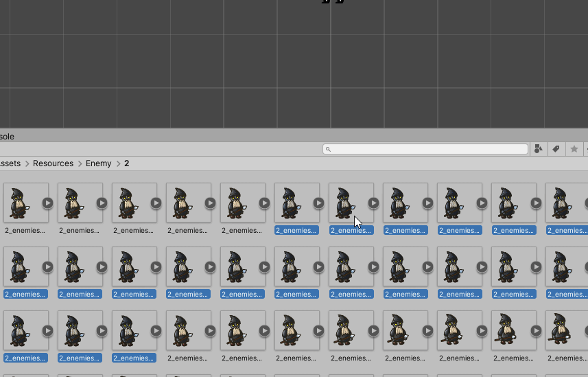588x377 pixels.
Task: Expand the first top-row asset's sprite arrow
Action: (47, 203)
